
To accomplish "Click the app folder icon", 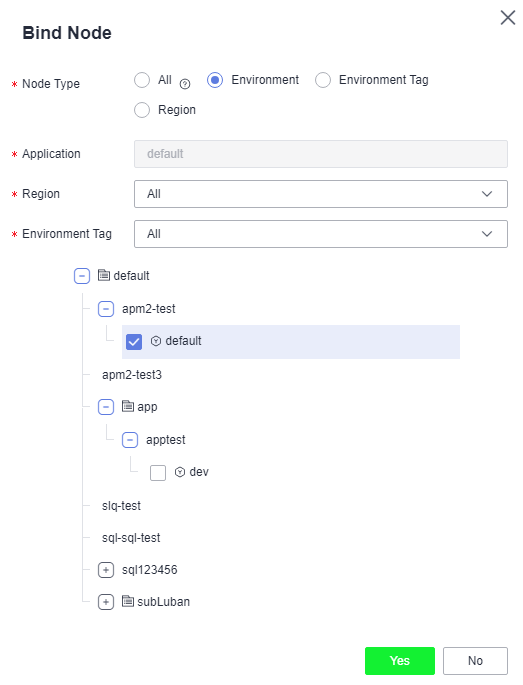I will [128, 406].
